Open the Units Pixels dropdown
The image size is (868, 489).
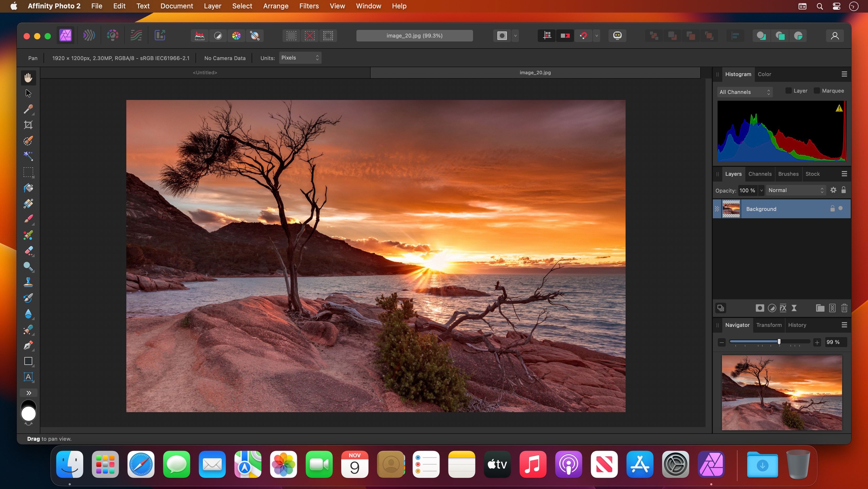300,58
